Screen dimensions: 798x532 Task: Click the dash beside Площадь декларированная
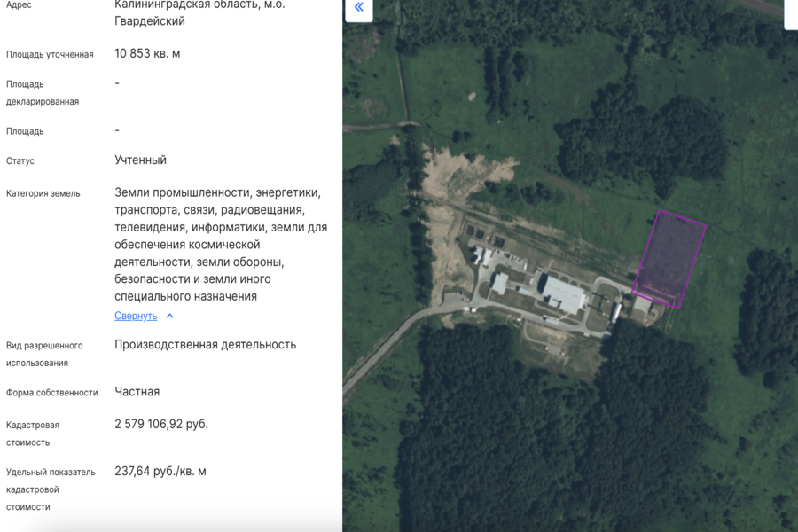click(x=115, y=83)
